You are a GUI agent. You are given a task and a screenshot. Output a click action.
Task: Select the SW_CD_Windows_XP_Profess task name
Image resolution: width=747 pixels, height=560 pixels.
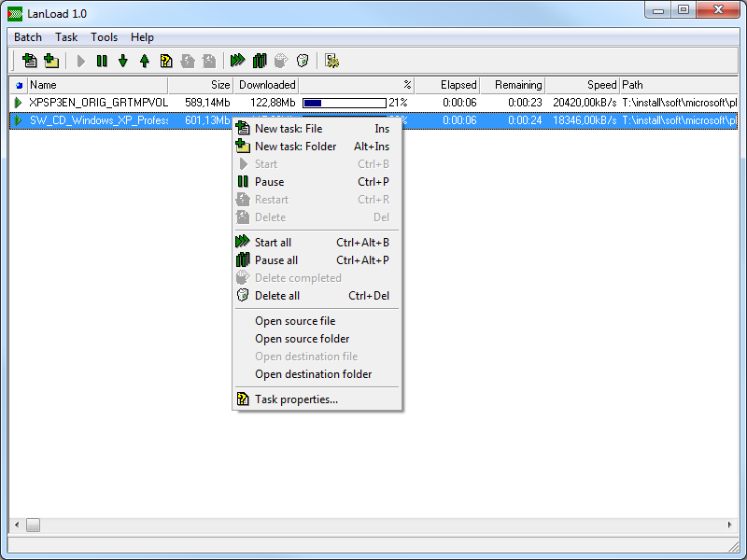point(99,120)
